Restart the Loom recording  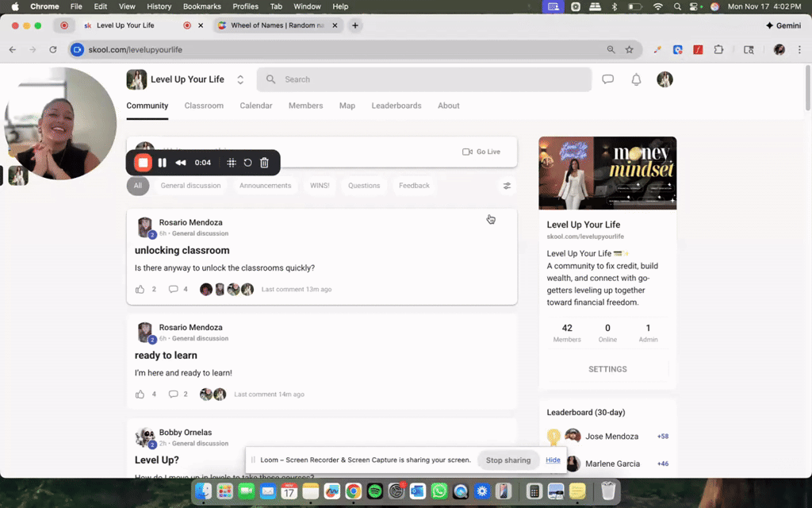point(247,163)
